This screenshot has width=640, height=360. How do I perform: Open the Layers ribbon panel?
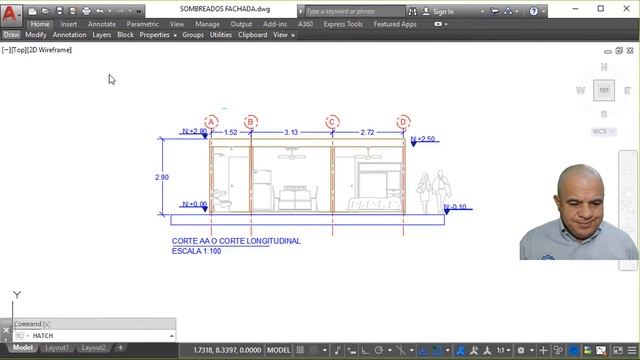click(102, 35)
